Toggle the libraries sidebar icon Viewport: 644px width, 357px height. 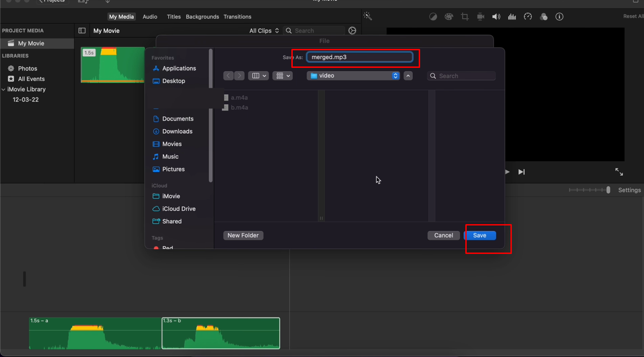point(82,31)
